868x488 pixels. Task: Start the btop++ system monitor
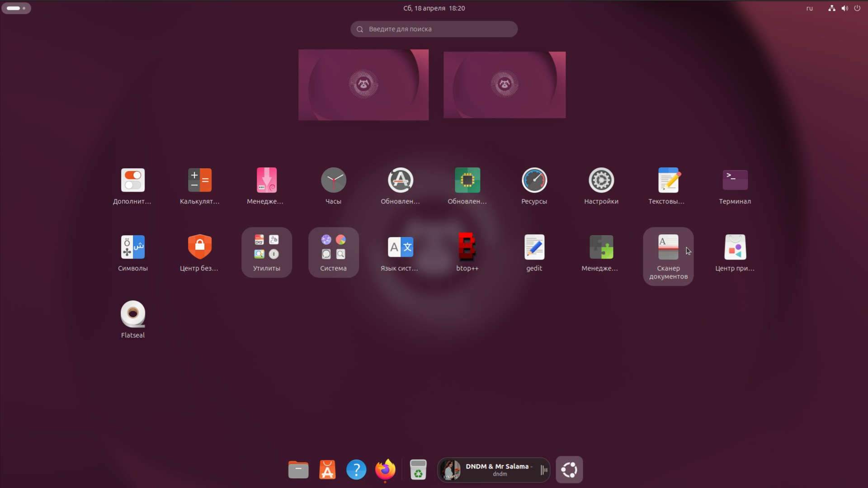[467, 247]
